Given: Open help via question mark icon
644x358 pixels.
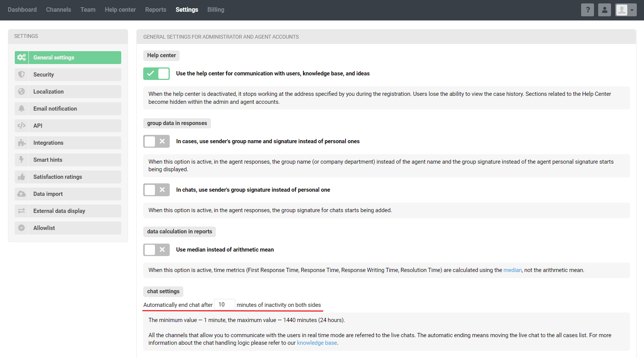Looking at the screenshot, I should click(588, 10).
